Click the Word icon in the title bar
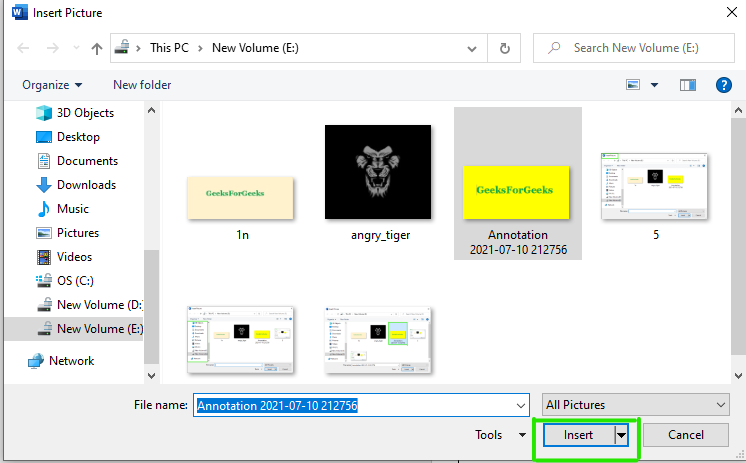The image size is (746, 463). click(x=20, y=12)
